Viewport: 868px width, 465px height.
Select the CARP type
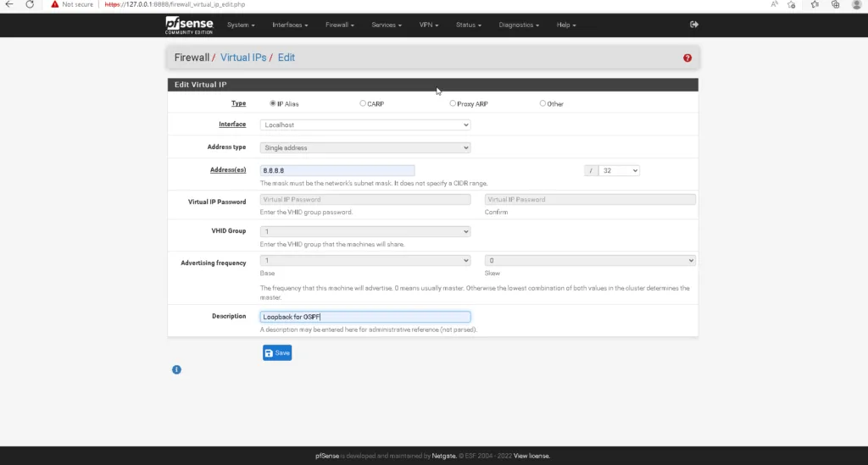[363, 103]
